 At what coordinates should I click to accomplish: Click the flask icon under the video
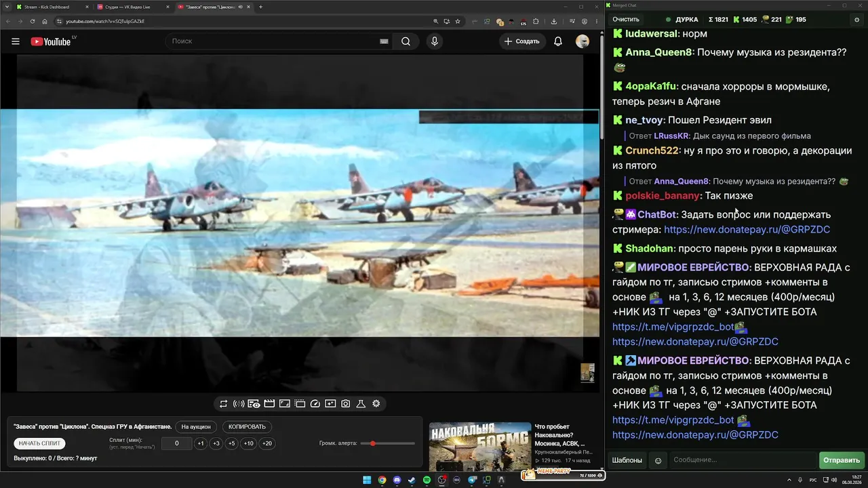(x=361, y=404)
